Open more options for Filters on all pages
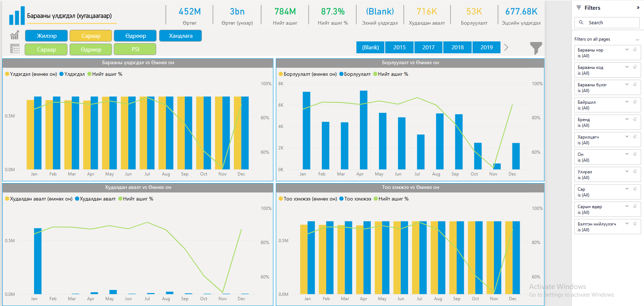This screenshot has width=644, height=306. tap(637, 40)
